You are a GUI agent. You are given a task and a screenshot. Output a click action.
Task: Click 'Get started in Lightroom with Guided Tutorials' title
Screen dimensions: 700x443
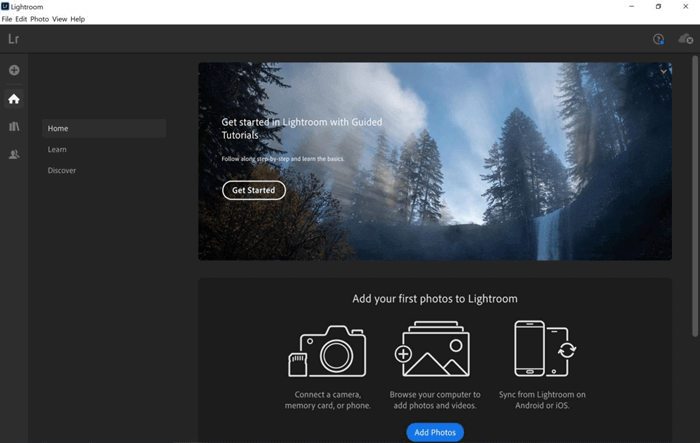[302, 129]
